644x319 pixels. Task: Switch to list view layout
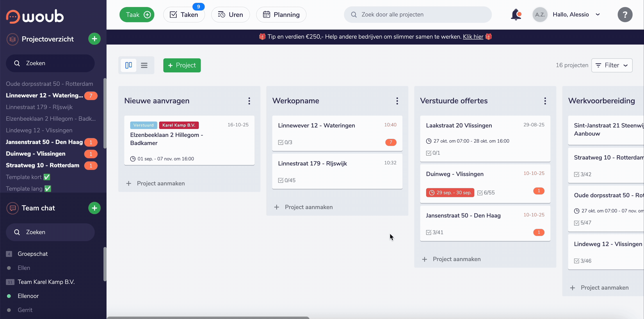click(x=144, y=65)
